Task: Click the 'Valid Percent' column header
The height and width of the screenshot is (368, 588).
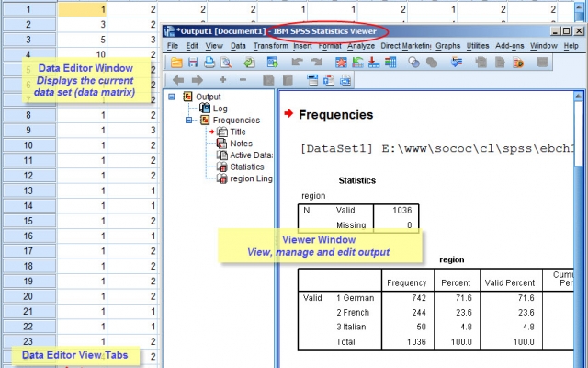Action: (510, 282)
